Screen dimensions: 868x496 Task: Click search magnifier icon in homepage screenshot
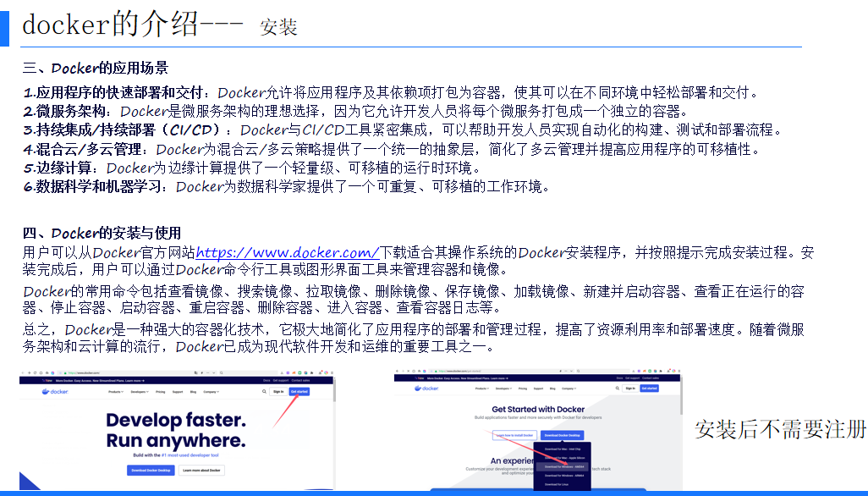click(x=264, y=391)
